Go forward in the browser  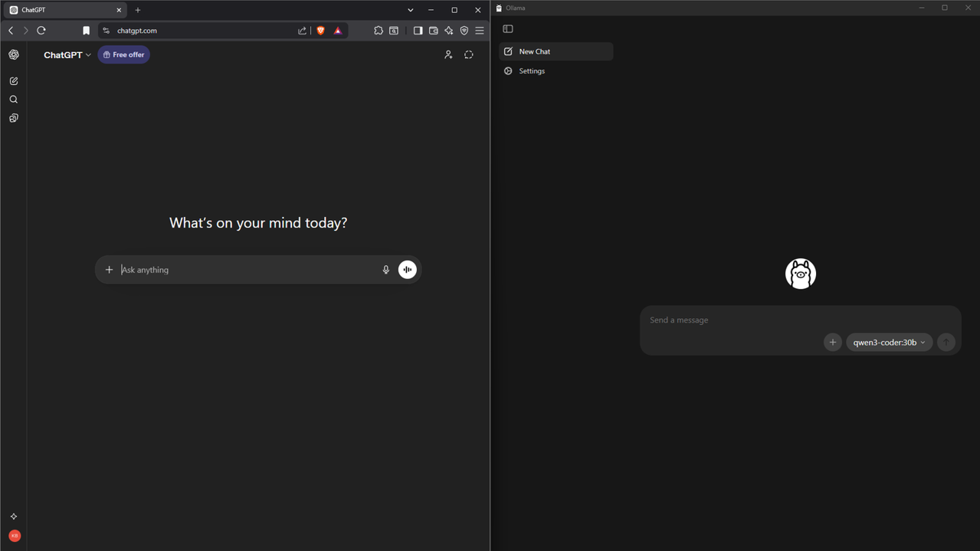[26, 31]
